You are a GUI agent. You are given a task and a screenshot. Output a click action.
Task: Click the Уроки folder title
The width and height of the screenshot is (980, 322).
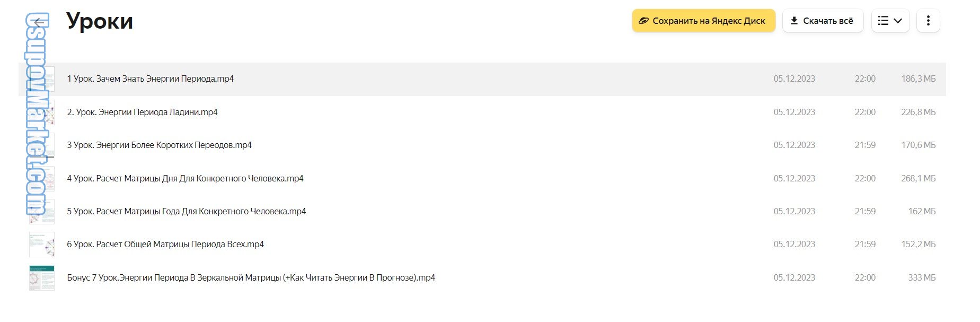(100, 21)
